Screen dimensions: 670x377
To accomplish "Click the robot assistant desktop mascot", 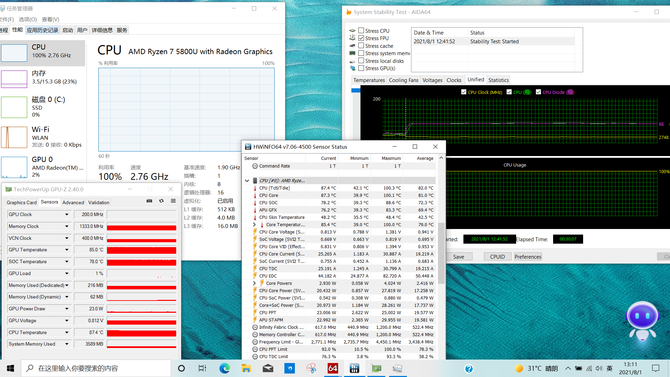I will click(642, 321).
